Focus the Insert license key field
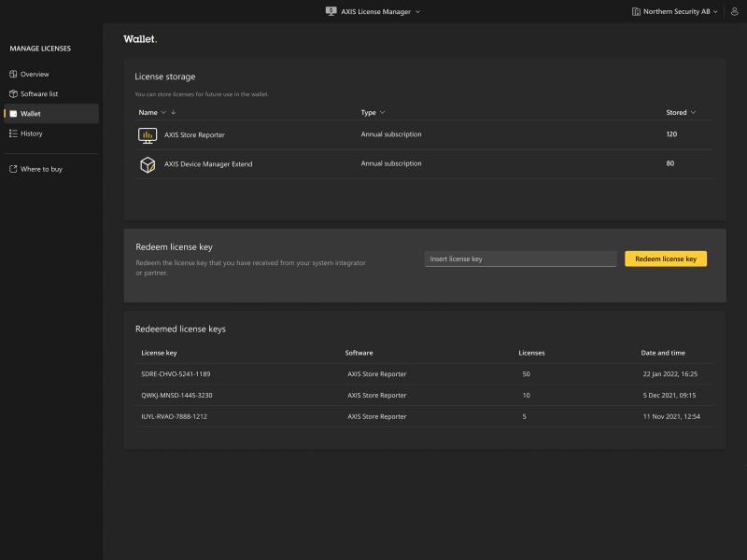This screenshot has height=560, width=747. 520,259
